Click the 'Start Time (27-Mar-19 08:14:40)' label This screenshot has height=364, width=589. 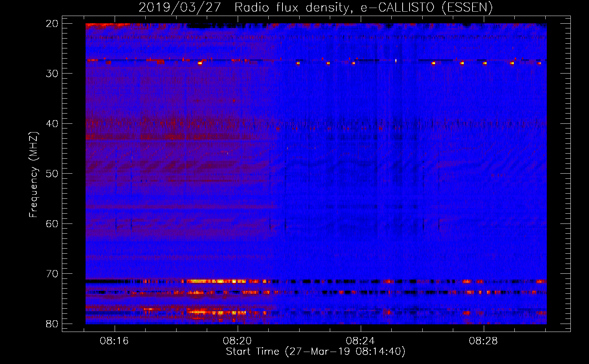pos(316,352)
